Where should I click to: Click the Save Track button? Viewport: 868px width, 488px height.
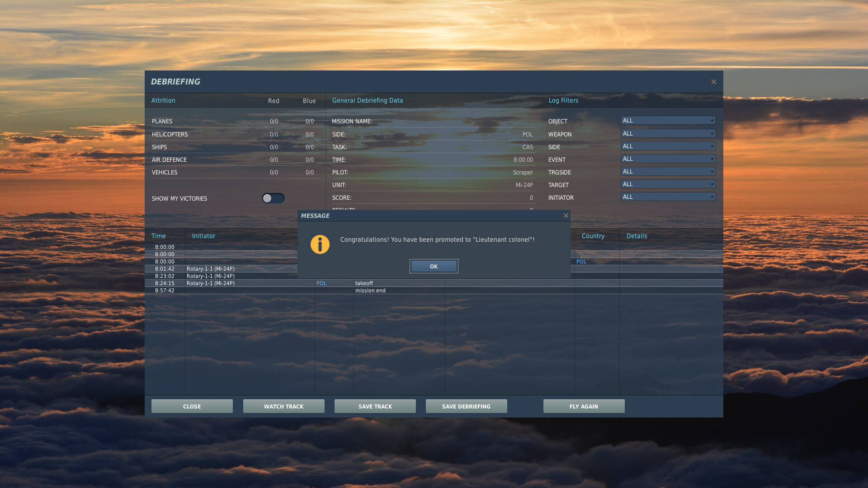click(x=375, y=406)
